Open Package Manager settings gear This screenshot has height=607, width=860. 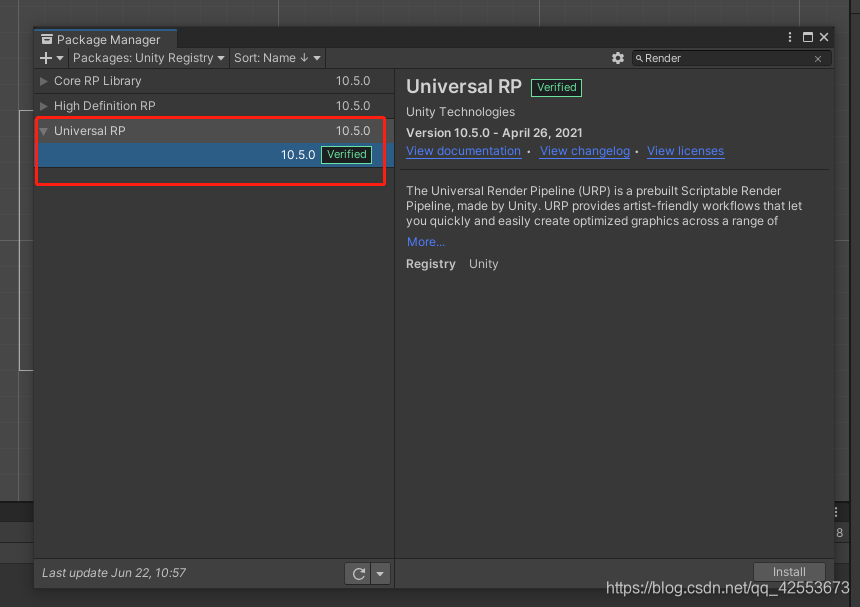pos(618,58)
